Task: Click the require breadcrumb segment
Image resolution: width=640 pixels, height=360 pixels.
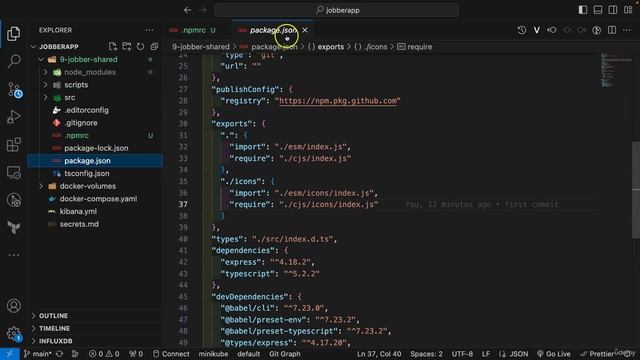Action: click(x=415, y=47)
